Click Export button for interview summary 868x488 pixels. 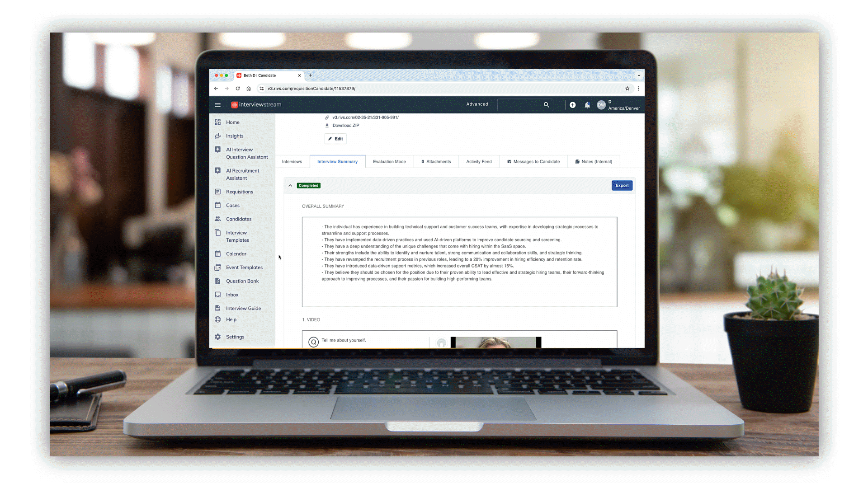[x=621, y=185]
